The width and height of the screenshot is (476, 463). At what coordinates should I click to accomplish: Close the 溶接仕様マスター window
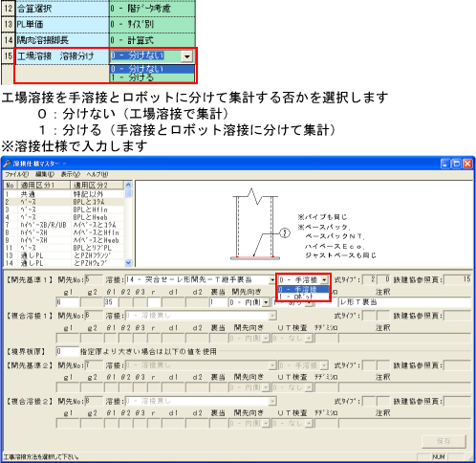(467, 164)
